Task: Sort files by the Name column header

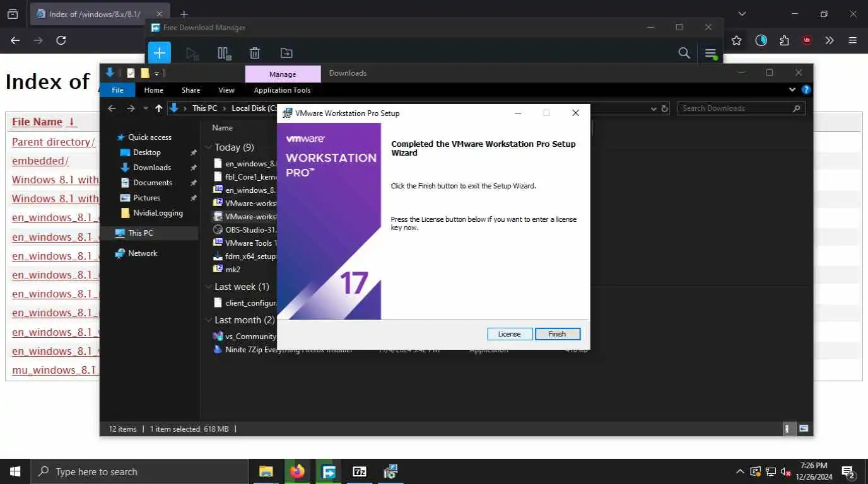Action: pos(222,127)
